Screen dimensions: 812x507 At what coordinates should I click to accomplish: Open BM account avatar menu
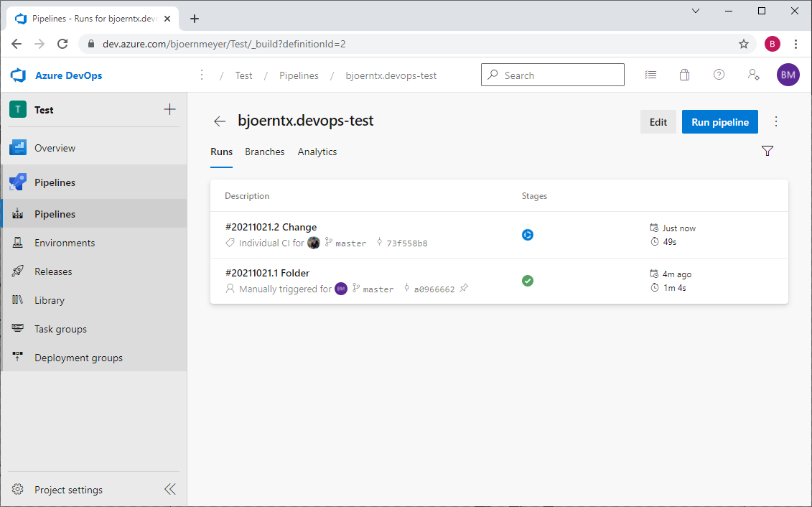[788, 75]
